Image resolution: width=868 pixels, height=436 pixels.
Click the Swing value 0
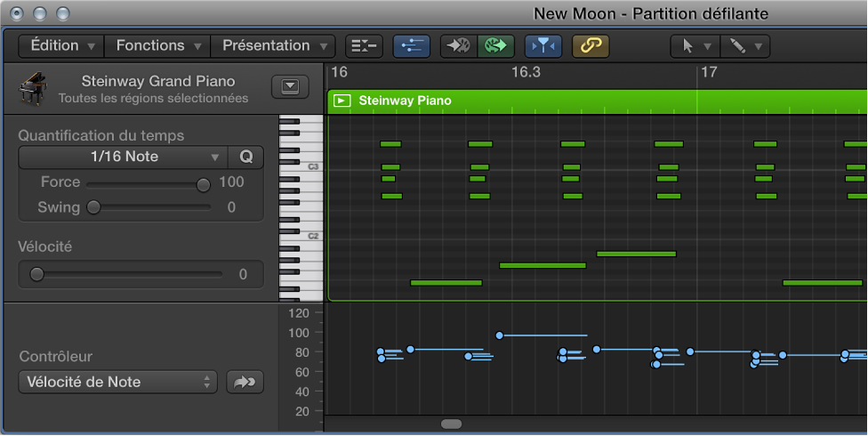tap(231, 207)
